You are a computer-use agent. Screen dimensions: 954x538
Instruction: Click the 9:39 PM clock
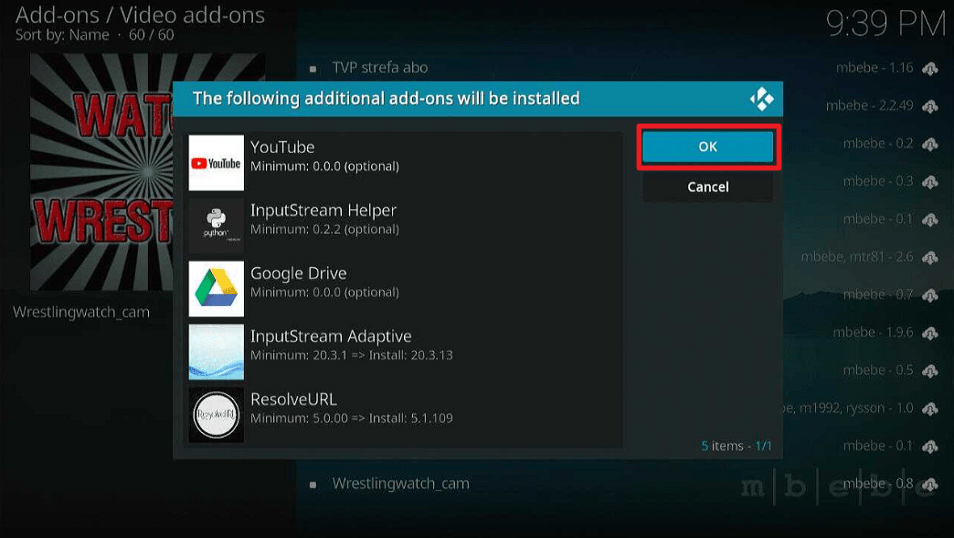pos(885,24)
